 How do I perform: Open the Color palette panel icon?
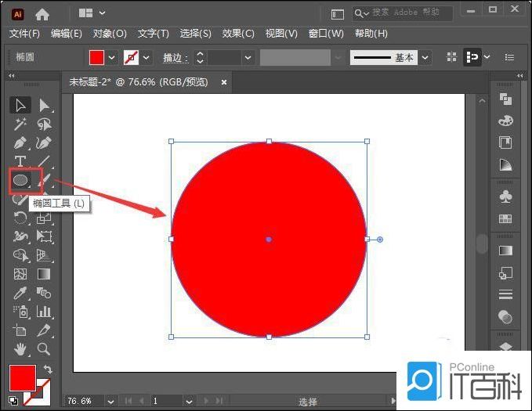coord(505,121)
